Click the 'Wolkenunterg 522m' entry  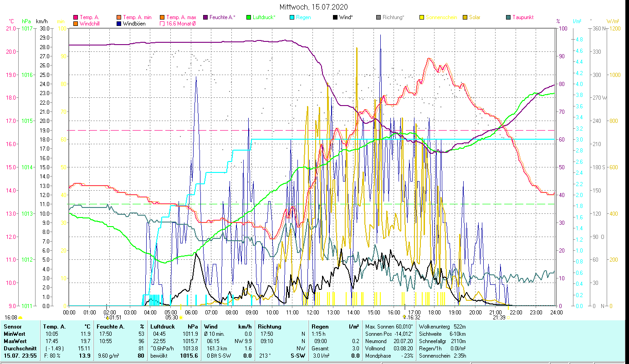click(442, 327)
